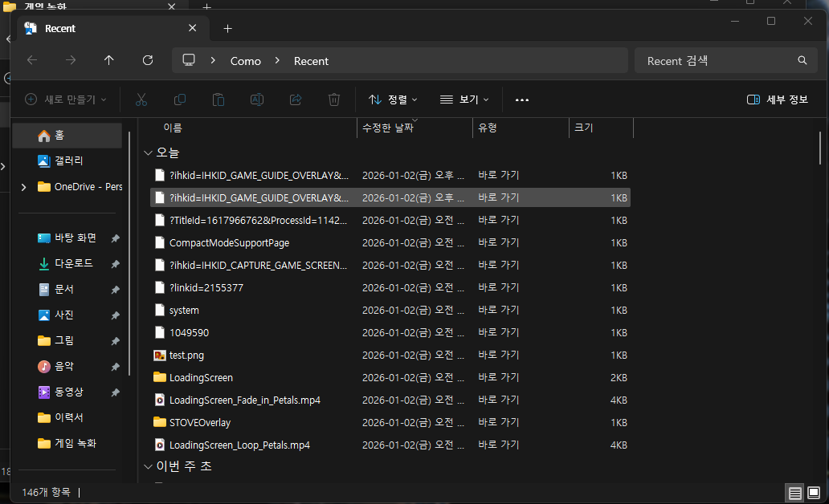
Task: Refresh the current folder view
Action: [x=148, y=60]
